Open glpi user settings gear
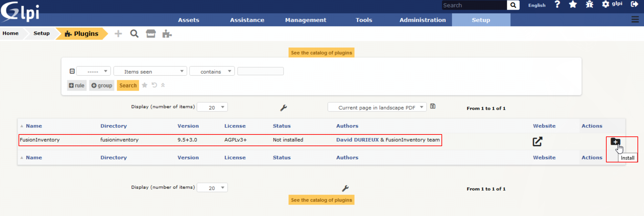This screenshot has width=644, height=216. point(605,5)
